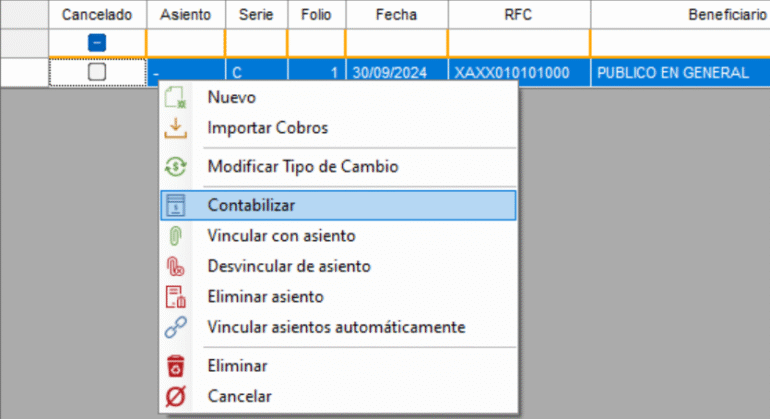Click the red Desvincular paperclip icon
The width and height of the screenshot is (770, 419).
(x=175, y=267)
